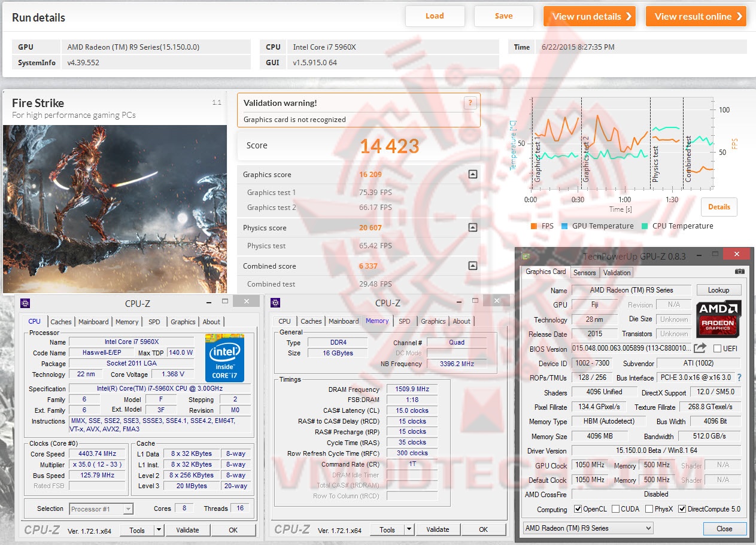Click the Bus Interface question mark in GPU-Z
Image resolution: width=756 pixels, height=545 pixels.
point(739,377)
